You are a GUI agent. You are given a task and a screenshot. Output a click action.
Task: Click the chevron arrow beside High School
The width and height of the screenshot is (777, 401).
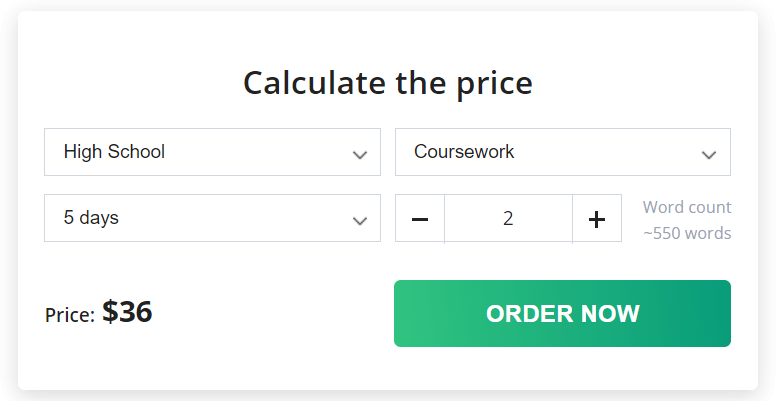[360, 155]
